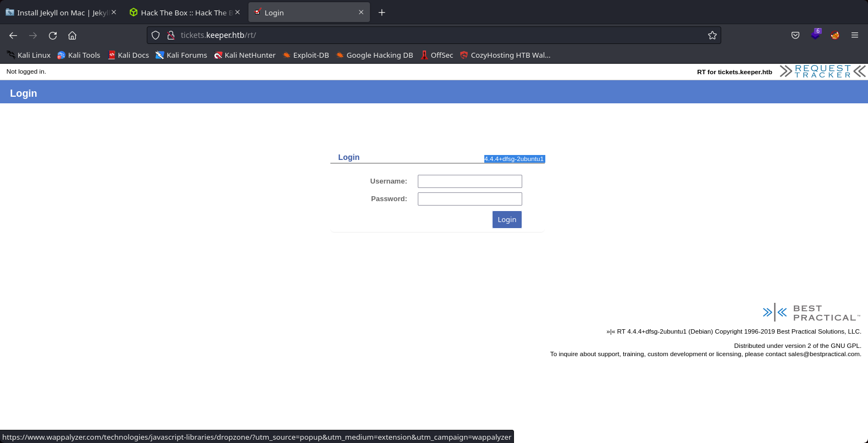Click into the Password field
This screenshot has height=443, width=868.
point(470,199)
